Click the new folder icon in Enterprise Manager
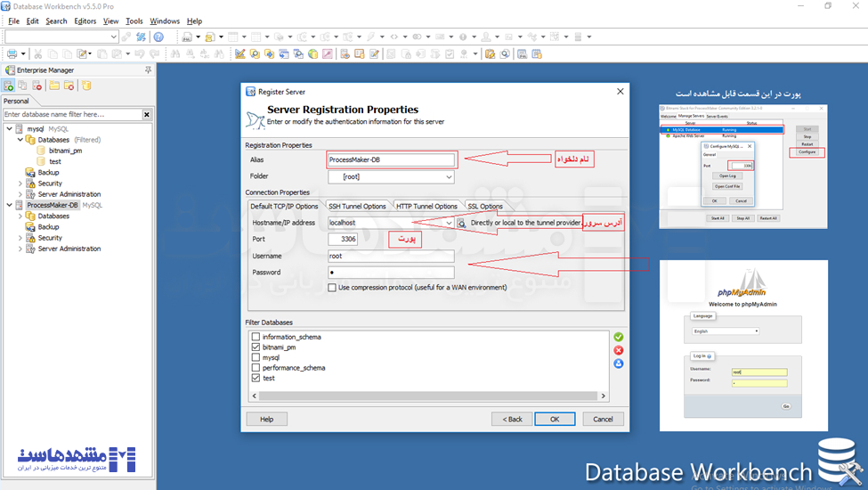The width and height of the screenshot is (868, 490). [54, 86]
